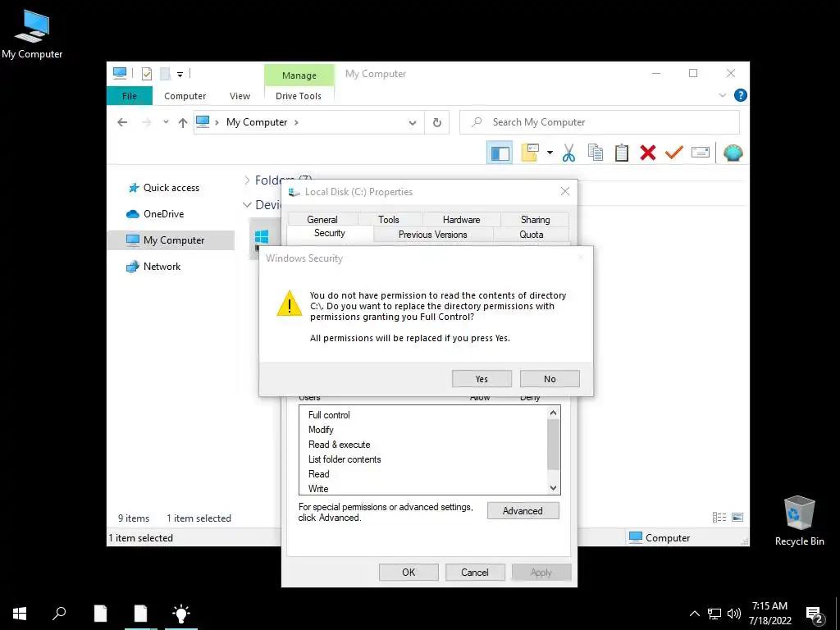The height and width of the screenshot is (630, 840).
Task: Click the 'Full control' permission row
Action: [423, 414]
